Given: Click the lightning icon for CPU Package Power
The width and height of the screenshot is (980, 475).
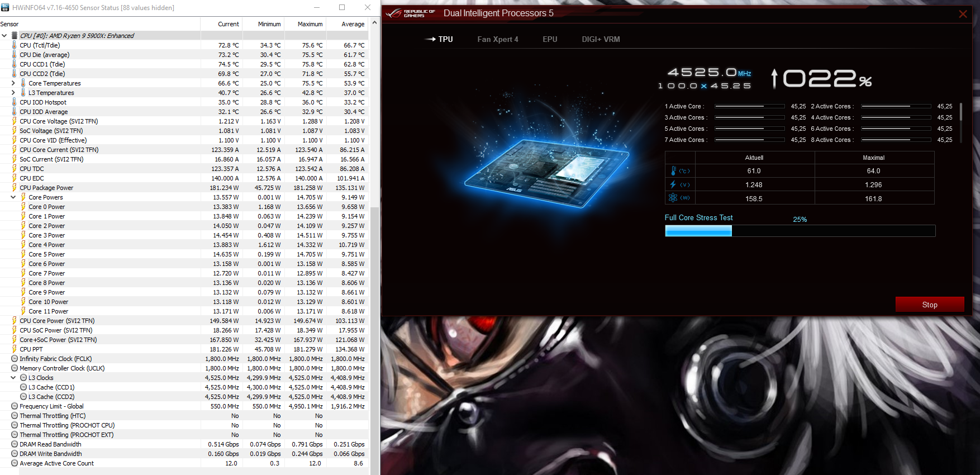Looking at the screenshot, I should (15, 187).
